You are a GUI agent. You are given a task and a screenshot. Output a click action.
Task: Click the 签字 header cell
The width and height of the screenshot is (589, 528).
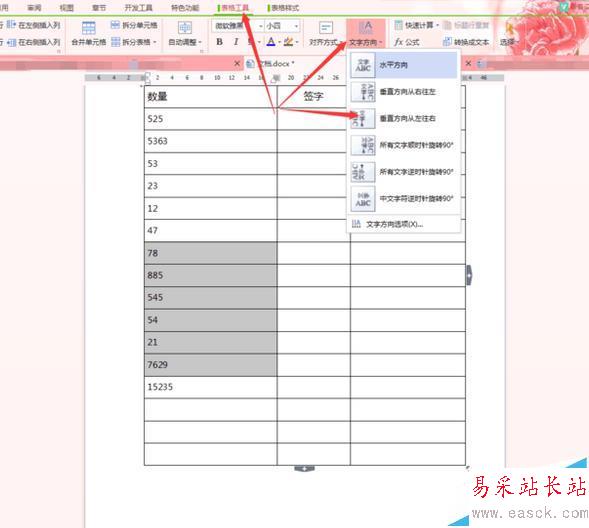(313, 97)
